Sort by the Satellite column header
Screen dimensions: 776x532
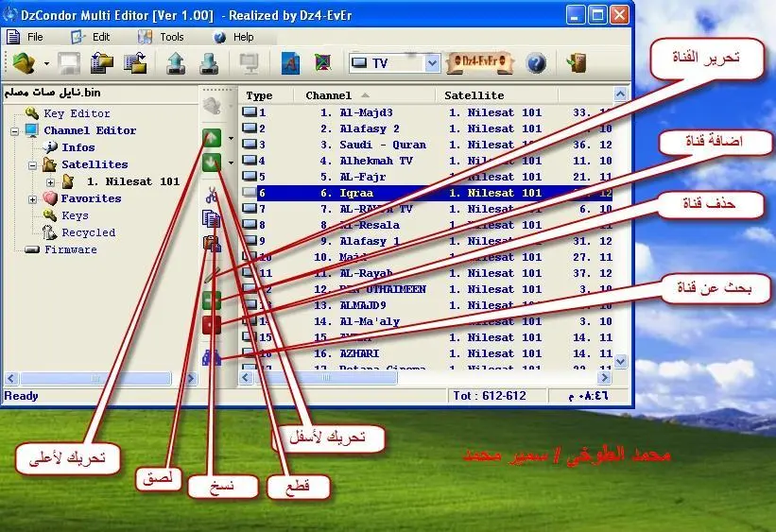(x=497, y=95)
